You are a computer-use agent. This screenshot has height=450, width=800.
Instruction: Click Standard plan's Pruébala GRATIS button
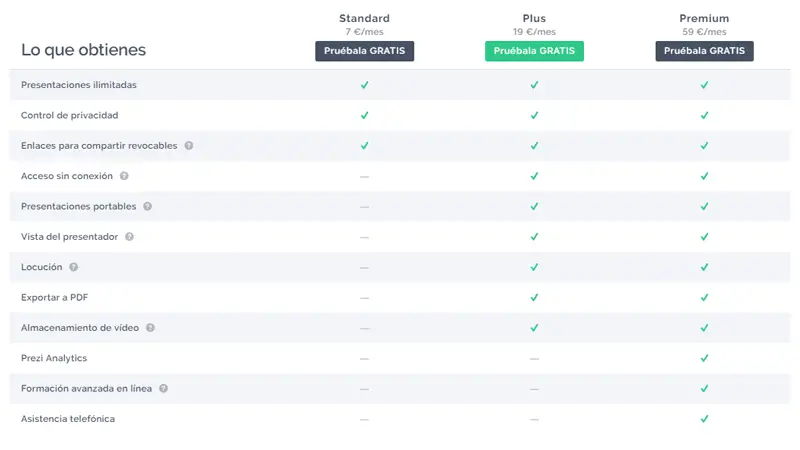364,51
